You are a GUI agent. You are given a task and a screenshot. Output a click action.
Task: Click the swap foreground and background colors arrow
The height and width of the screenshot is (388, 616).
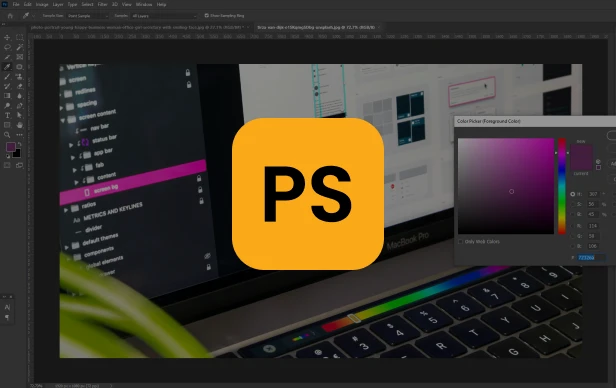point(19,145)
